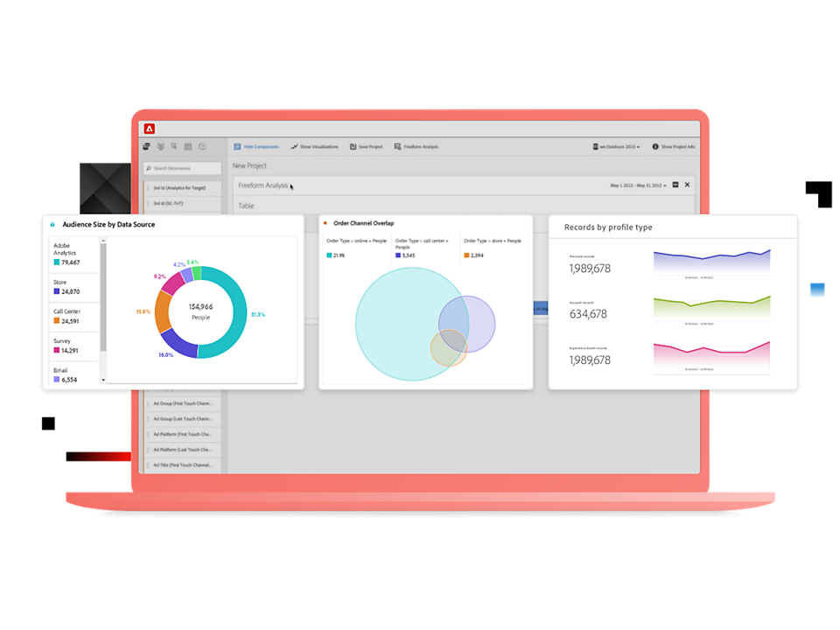Click the pink experience event sparkline
This screenshot has width=840, height=630.
pyautogui.click(x=712, y=354)
